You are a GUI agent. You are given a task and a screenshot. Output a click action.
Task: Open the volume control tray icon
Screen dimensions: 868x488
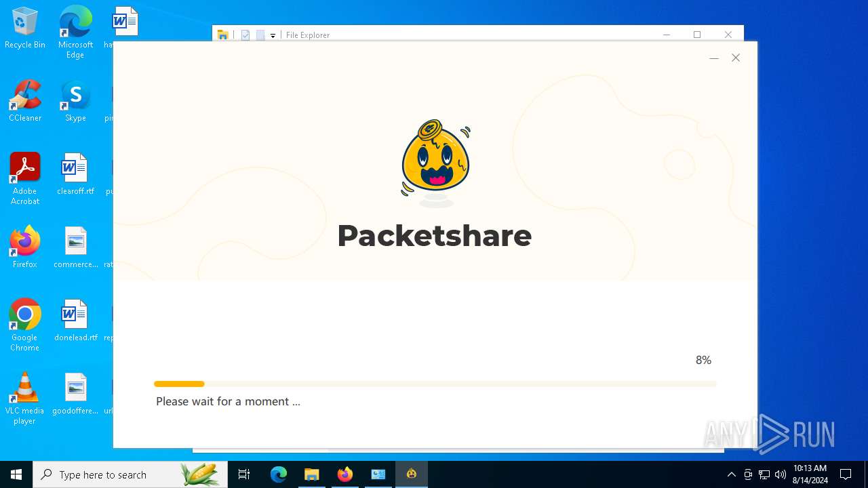[x=781, y=474]
